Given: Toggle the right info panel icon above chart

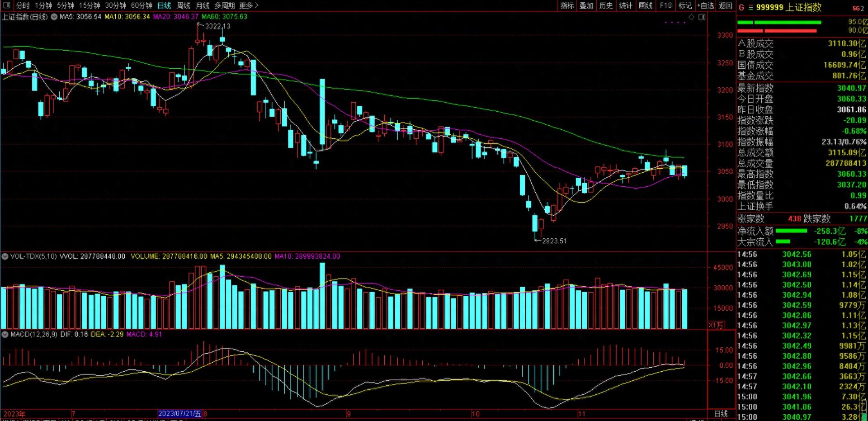Looking at the screenshot, I should 702,17.
